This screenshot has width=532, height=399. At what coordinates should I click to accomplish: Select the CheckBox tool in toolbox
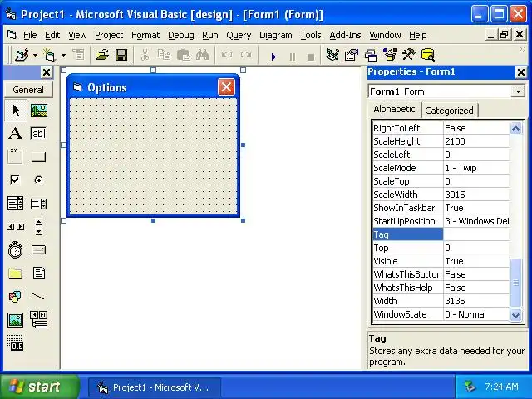(16, 180)
